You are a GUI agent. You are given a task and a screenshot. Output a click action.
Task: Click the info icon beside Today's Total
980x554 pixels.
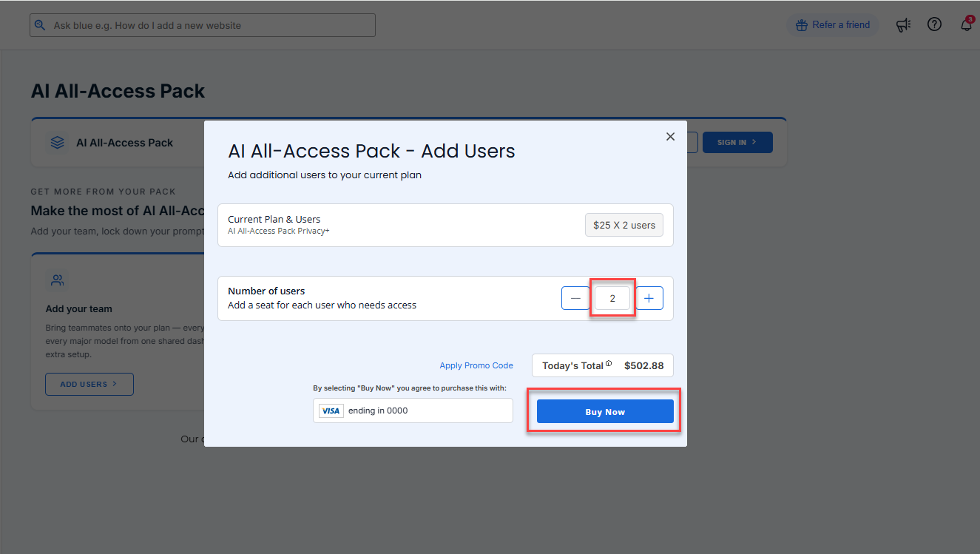coord(609,364)
